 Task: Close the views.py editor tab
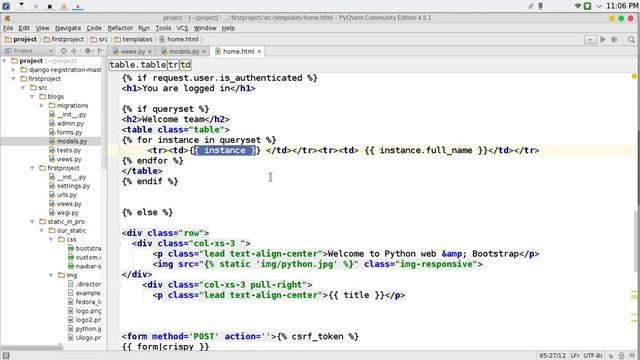click(150, 51)
